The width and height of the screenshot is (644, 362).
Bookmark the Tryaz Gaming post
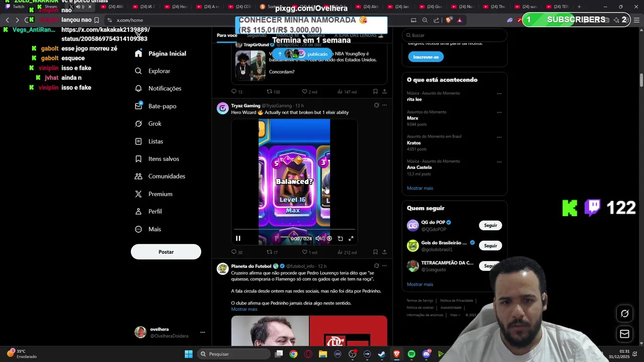point(375,252)
